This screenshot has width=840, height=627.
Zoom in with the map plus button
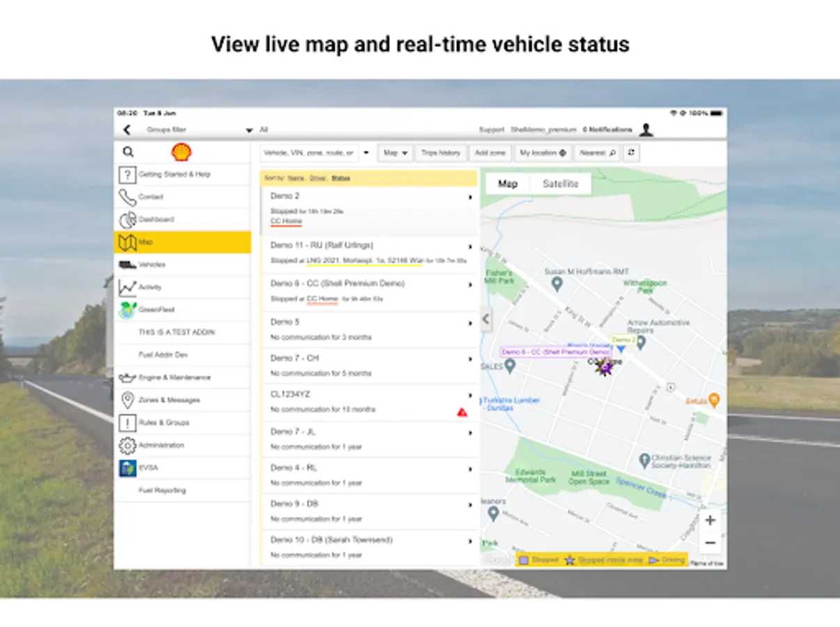pyautogui.click(x=710, y=520)
